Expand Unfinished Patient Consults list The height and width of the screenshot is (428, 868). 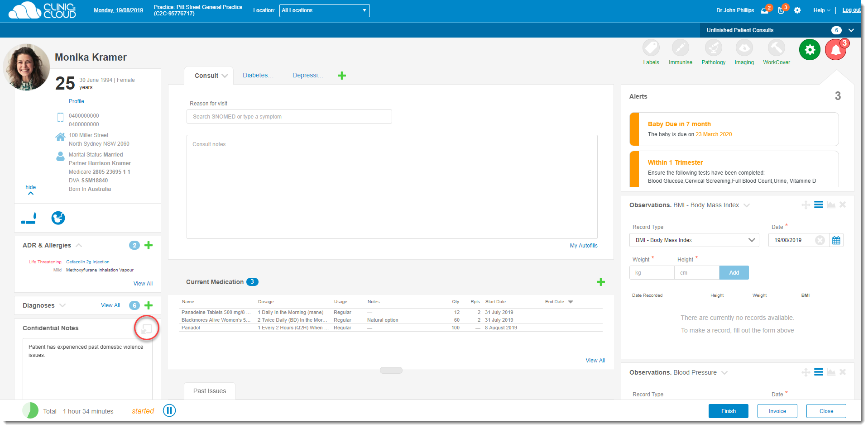click(x=851, y=30)
